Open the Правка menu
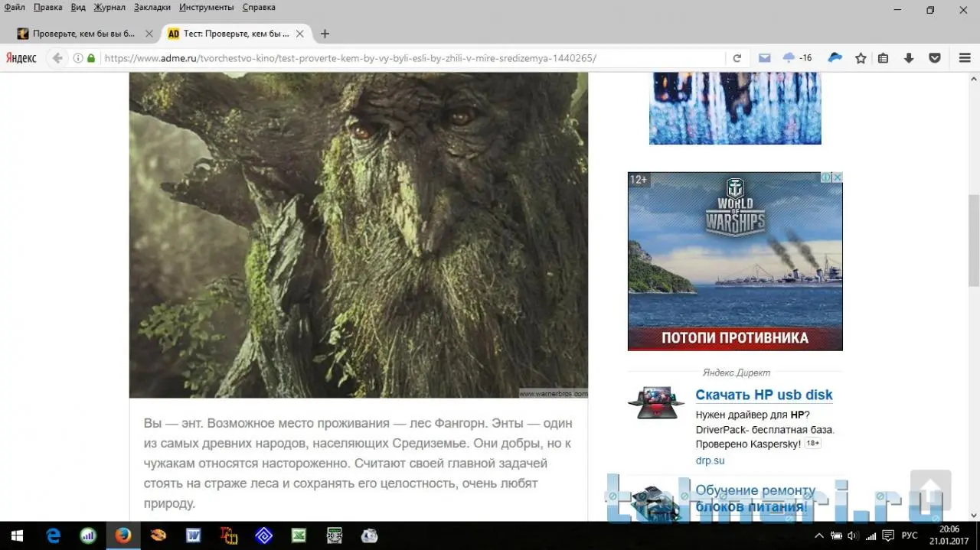 [x=47, y=7]
